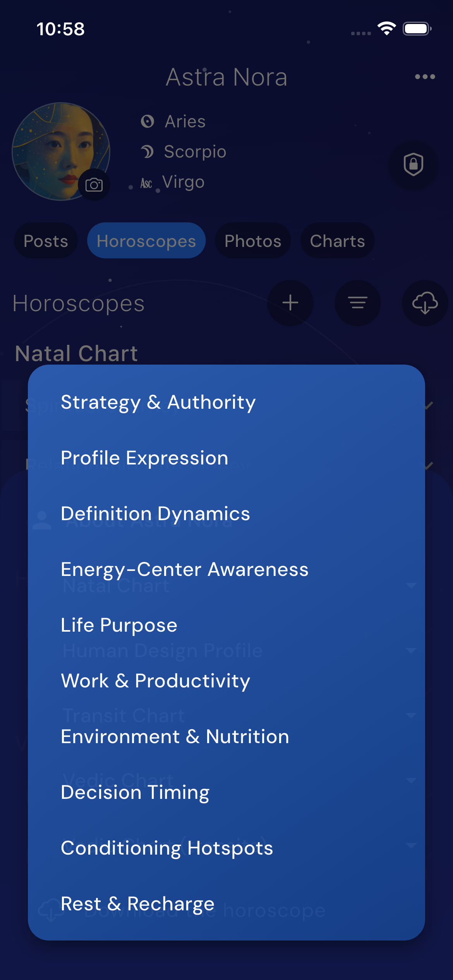Open the horoscope filter icon
This screenshot has height=980, width=453.
pyautogui.click(x=357, y=303)
